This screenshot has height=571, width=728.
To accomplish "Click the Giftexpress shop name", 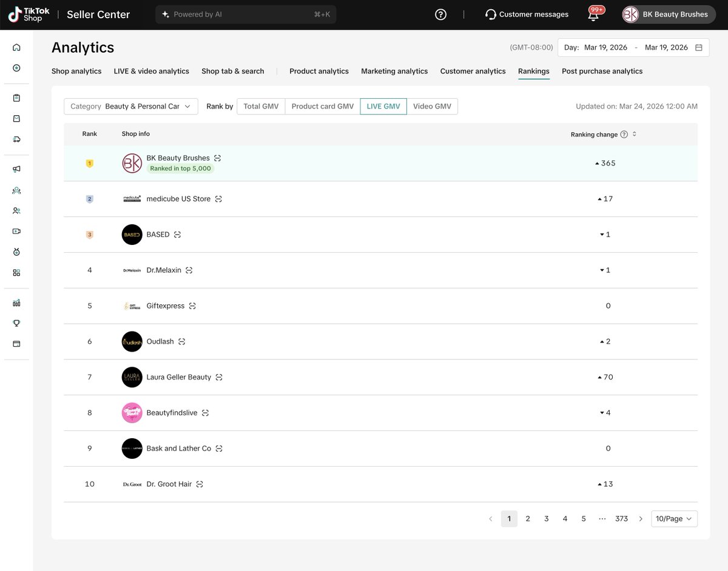I will [x=166, y=306].
